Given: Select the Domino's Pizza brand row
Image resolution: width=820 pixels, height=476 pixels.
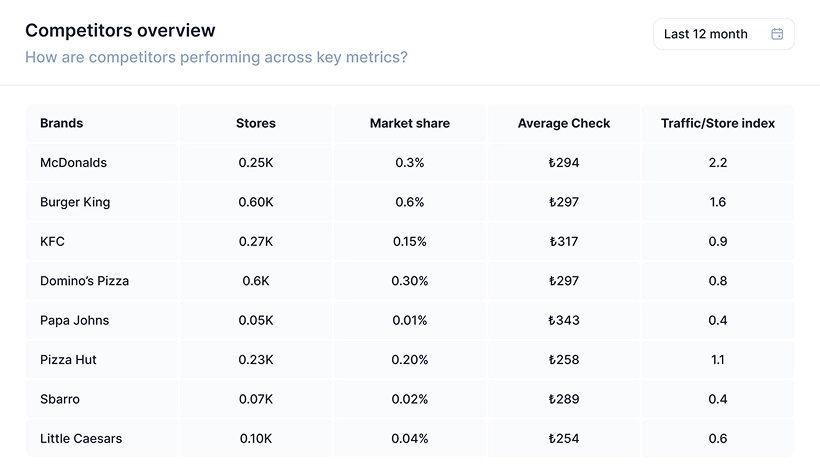Looking at the screenshot, I should tap(84, 281).
